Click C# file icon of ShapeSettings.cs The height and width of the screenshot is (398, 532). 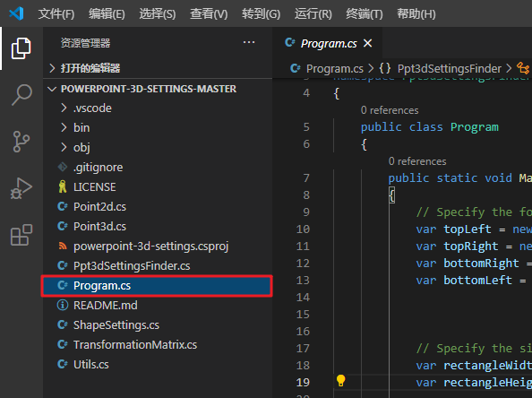click(x=63, y=324)
